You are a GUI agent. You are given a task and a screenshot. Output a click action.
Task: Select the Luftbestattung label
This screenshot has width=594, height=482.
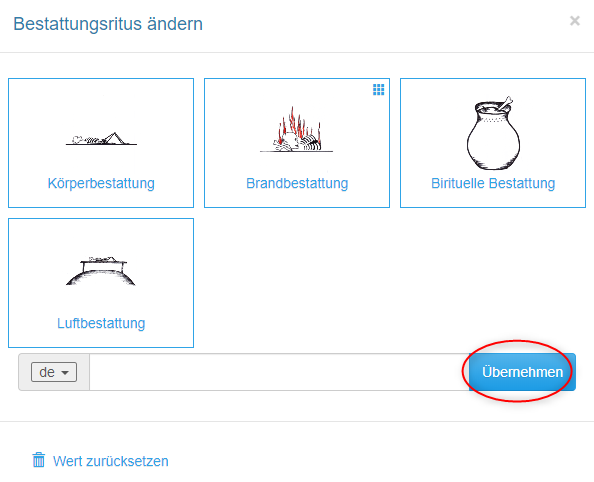(101, 323)
